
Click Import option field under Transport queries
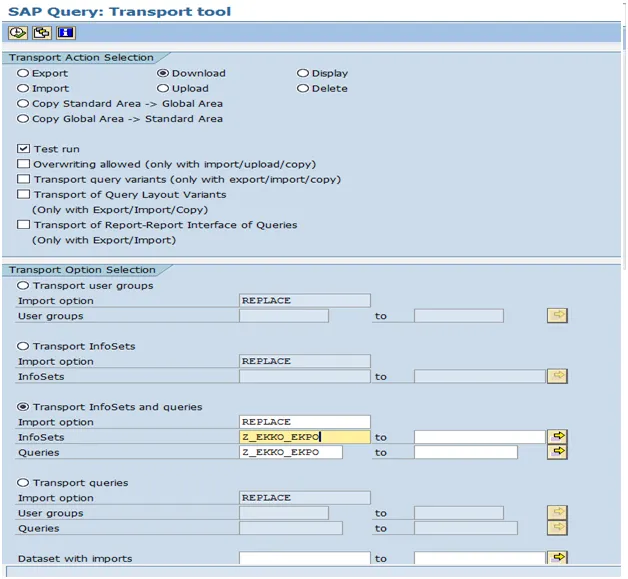305,498
